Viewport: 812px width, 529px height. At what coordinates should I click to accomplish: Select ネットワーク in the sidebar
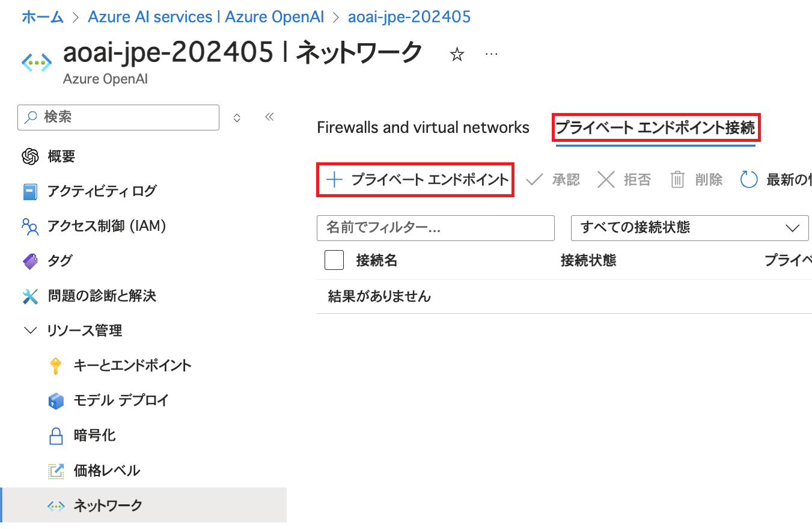(x=144, y=506)
